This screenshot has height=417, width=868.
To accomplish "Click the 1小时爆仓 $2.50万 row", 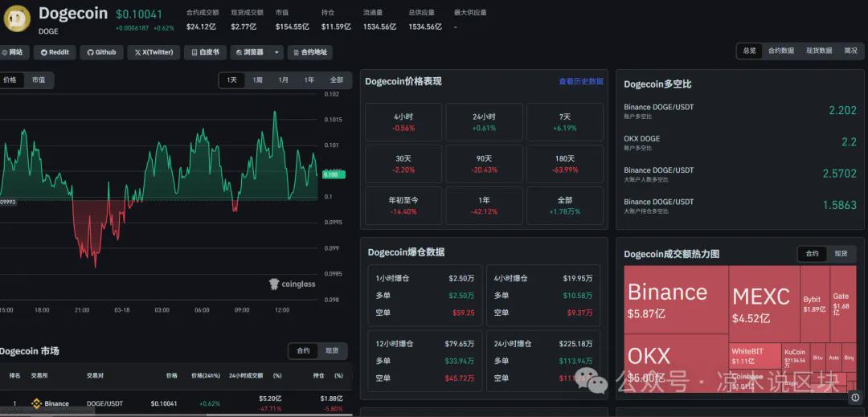I will click(424, 279).
